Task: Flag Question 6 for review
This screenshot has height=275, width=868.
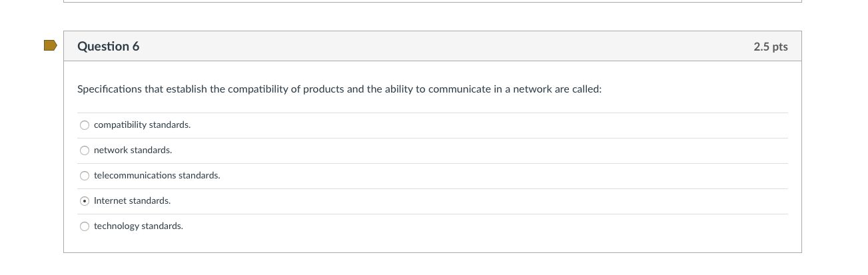Action: tap(50, 45)
